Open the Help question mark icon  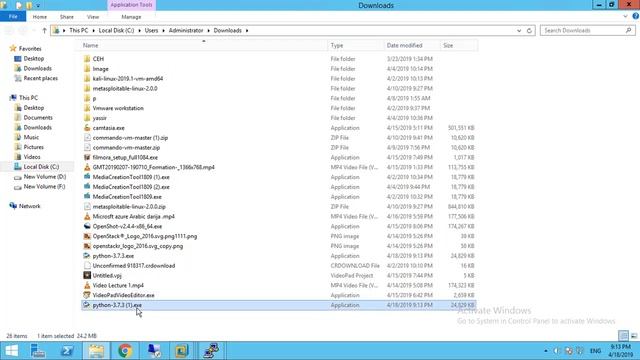[636, 17]
